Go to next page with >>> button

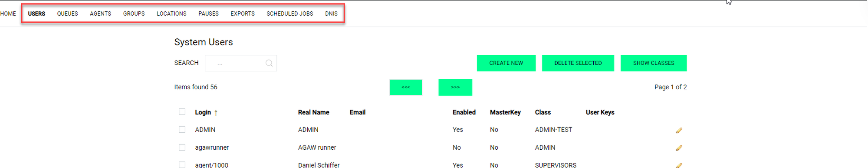point(455,87)
